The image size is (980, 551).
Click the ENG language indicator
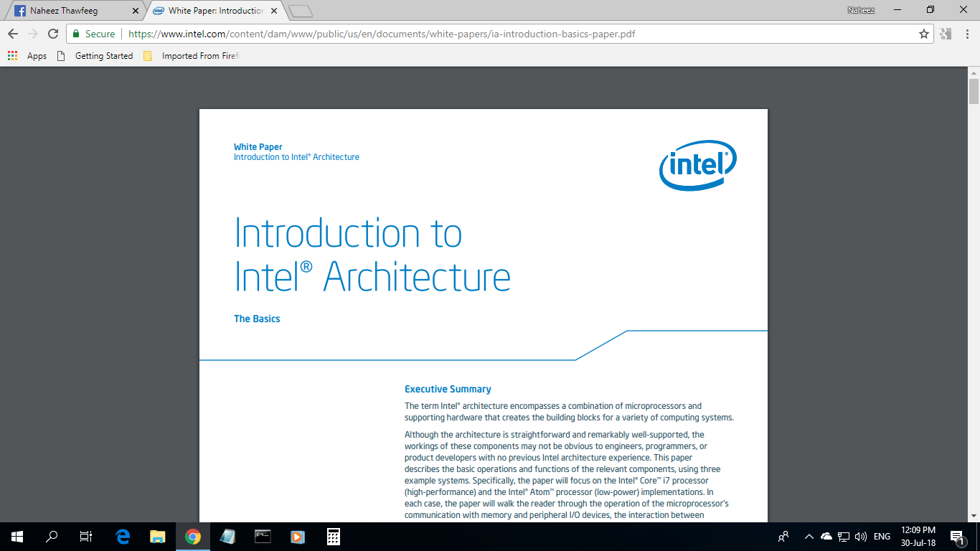point(882,537)
